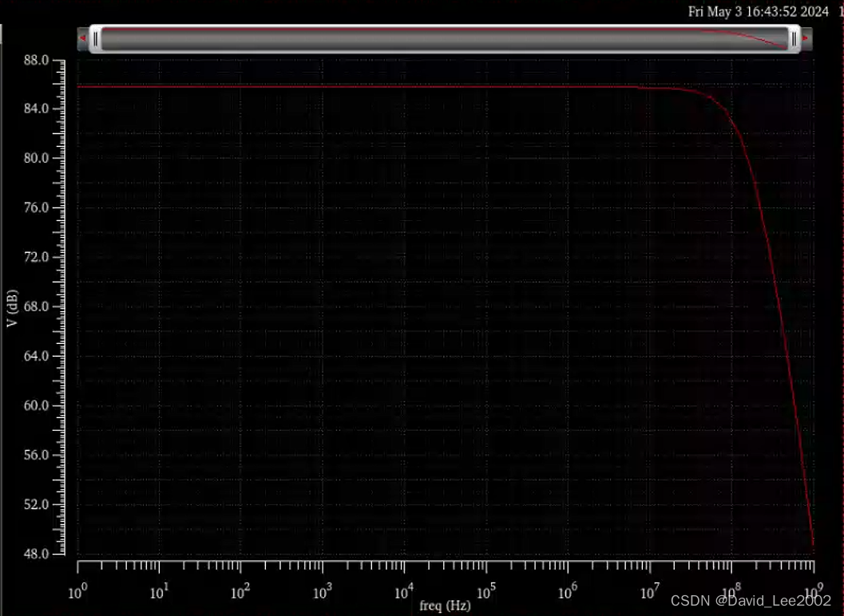This screenshot has height=616, width=844.
Task: Grab the left handle of the zoom range bar
Action: 96,39
